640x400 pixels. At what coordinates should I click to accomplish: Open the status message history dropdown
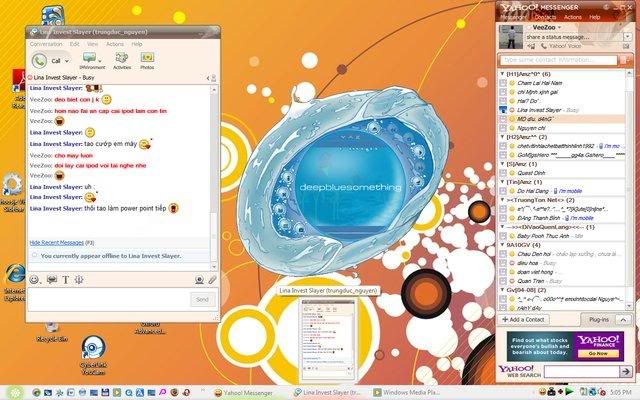point(627,37)
